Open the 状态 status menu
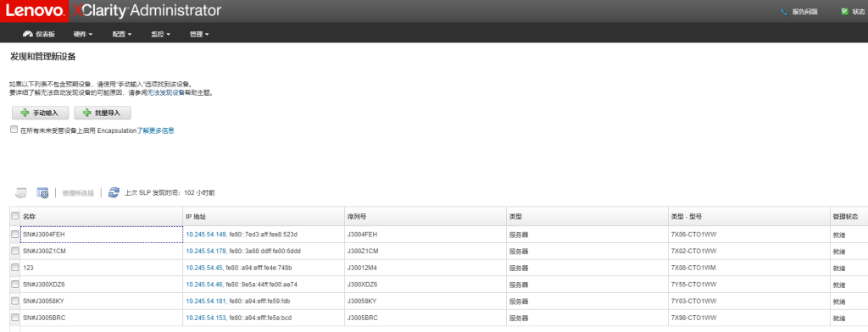This screenshot has width=868, height=332. (x=858, y=12)
